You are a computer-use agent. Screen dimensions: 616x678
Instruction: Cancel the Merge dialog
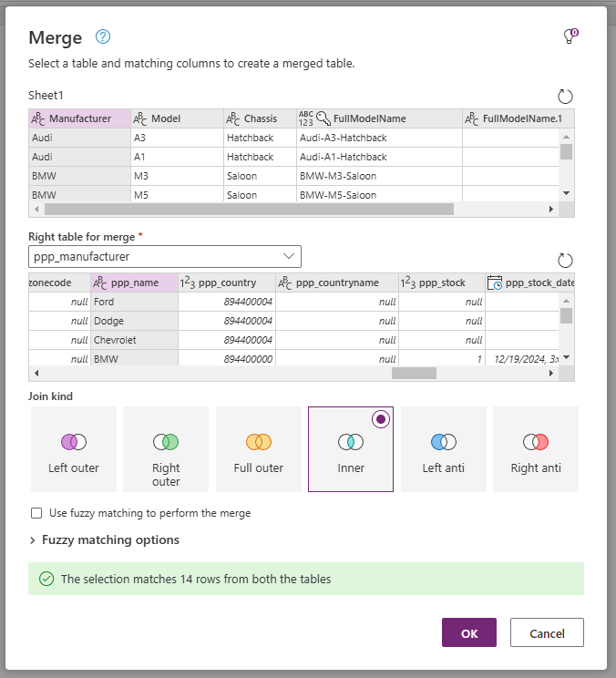[x=547, y=632]
